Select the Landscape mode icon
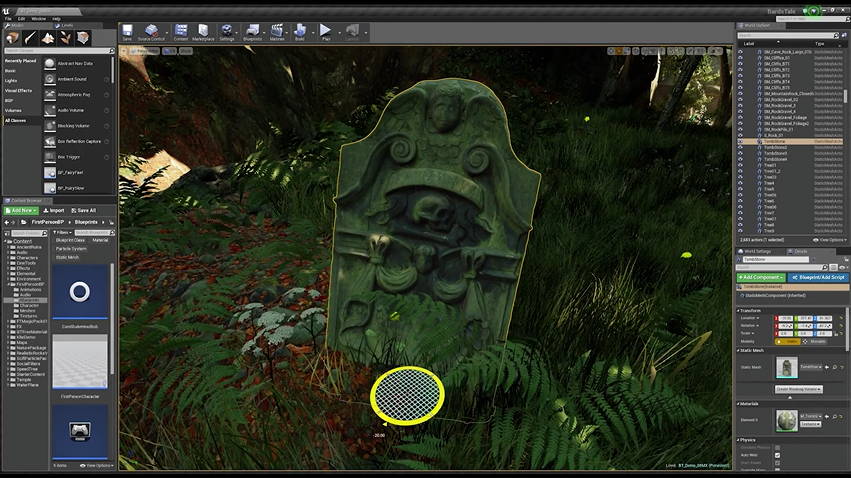This screenshot has height=478, width=851. [x=48, y=37]
